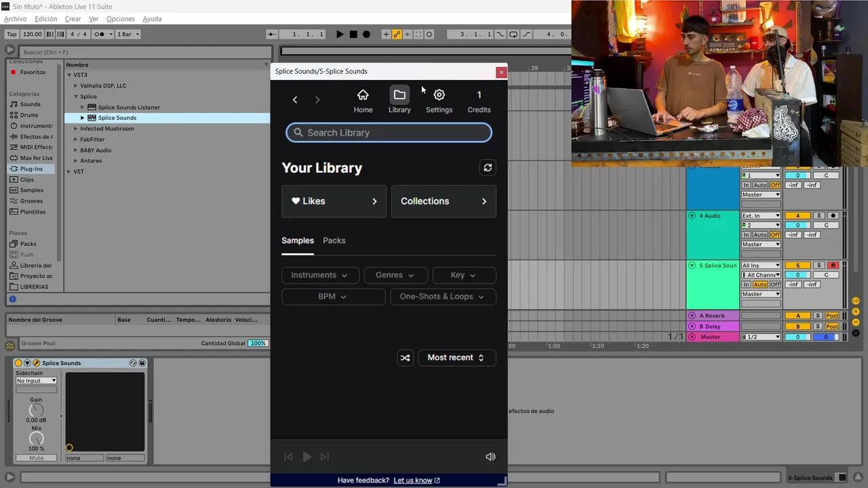The width and height of the screenshot is (868, 488).
Task: Skip to previous sample in Splice player
Action: [x=288, y=457]
